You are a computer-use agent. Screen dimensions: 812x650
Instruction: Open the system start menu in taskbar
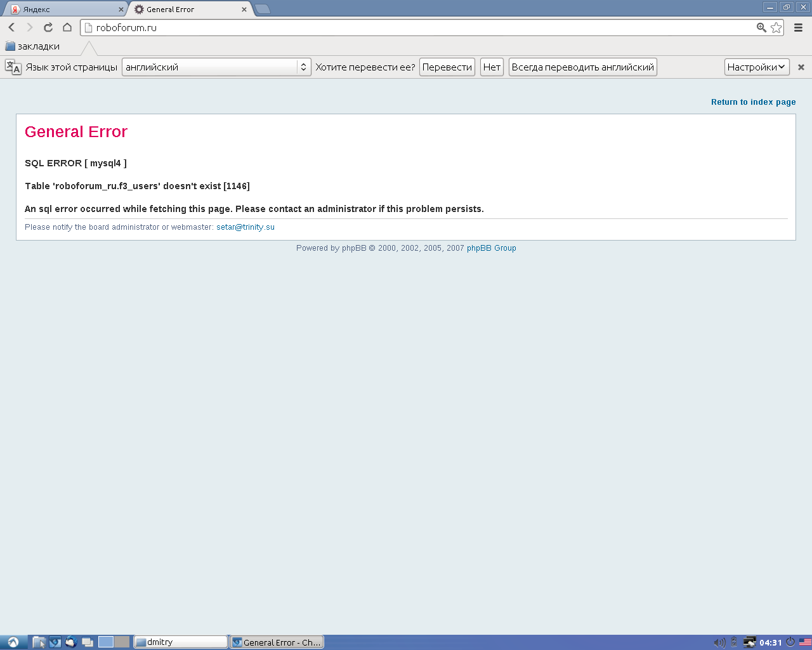coord(13,642)
